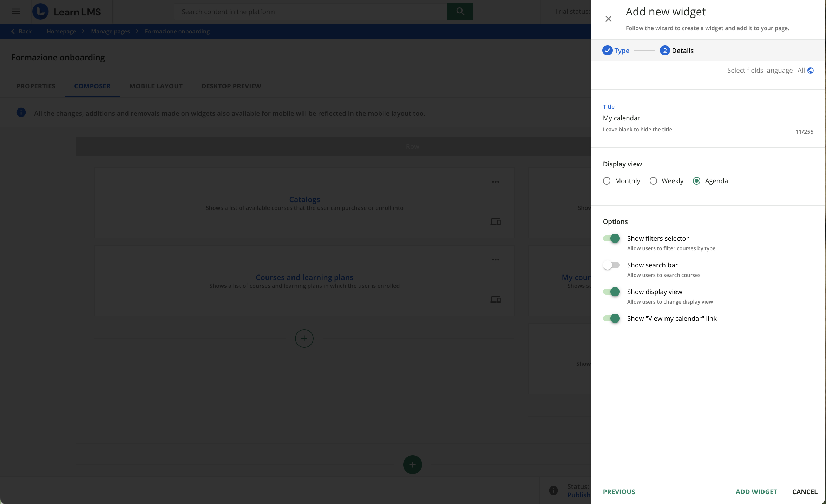Select the Agenda display view
The width and height of the screenshot is (826, 504).
click(696, 181)
